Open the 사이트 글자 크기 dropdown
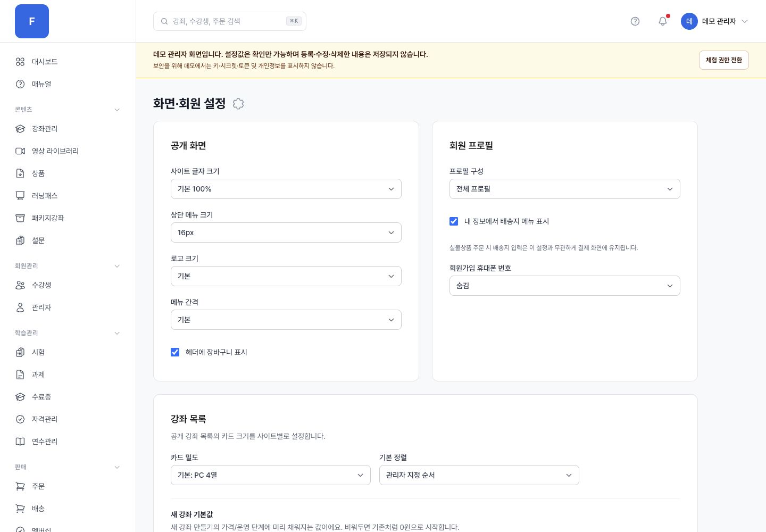The width and height of the screenshot is (766, 532). pos(286,189)
